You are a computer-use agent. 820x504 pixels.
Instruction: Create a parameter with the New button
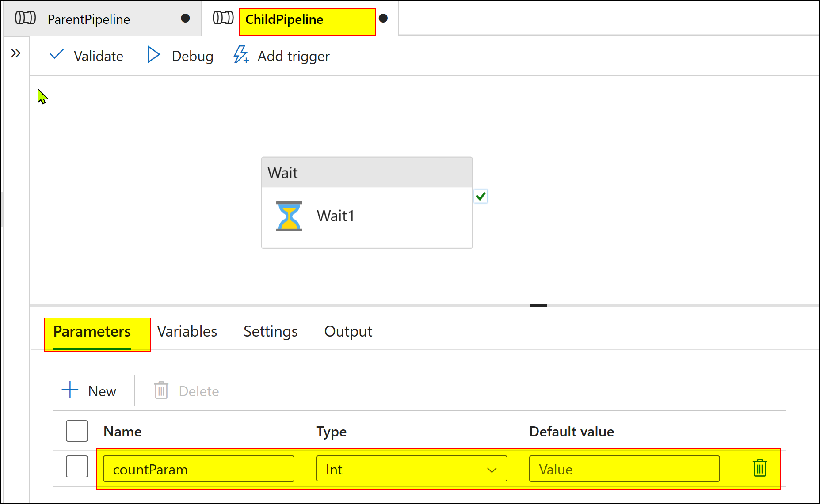click(89, 390)
